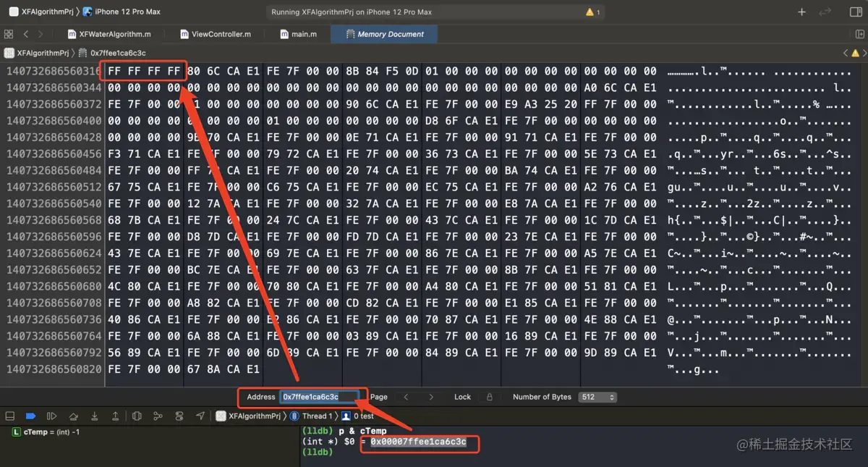This screenshot has height=467, width=868.
Task: Open the Number of Bytes 512 dropdown
Action: (597, 397)
